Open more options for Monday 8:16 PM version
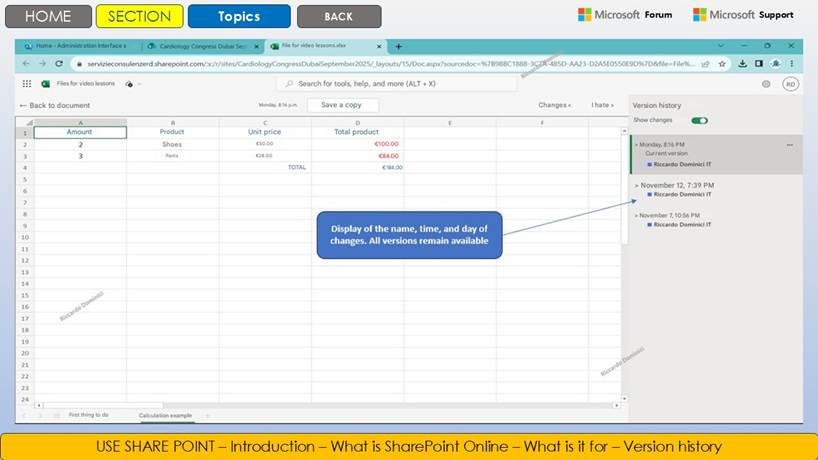The width and height of the screenshot is (818, 460). tap(790, 145)
